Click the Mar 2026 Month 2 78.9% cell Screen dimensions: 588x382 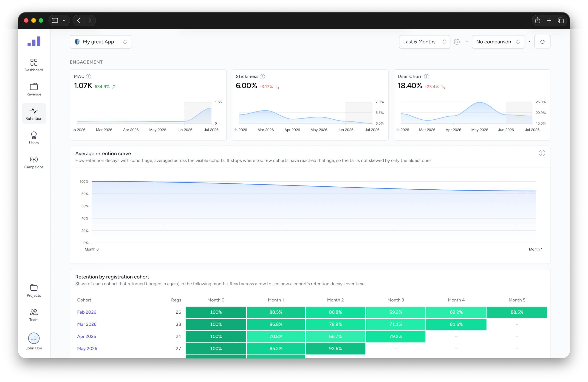click(335, 324)
